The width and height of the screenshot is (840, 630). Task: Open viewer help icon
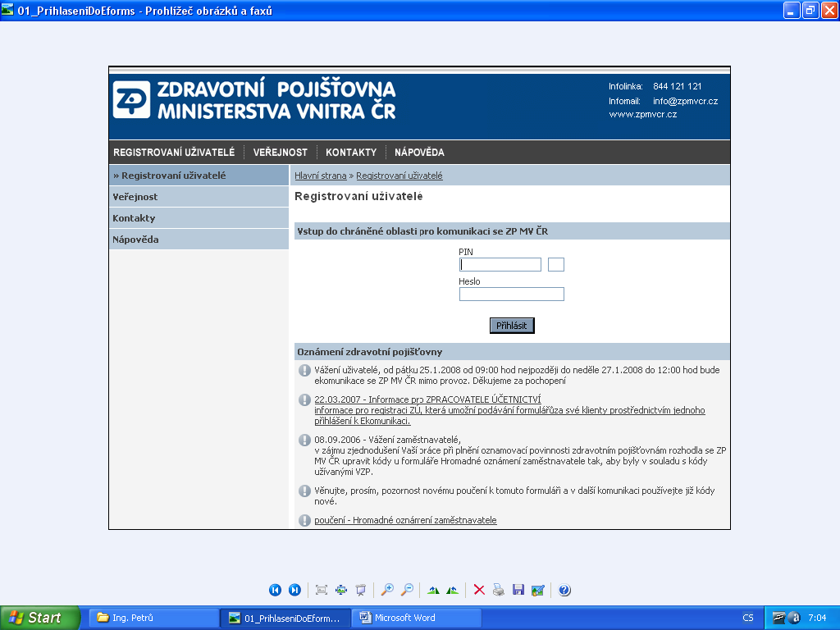click(564, 590)
